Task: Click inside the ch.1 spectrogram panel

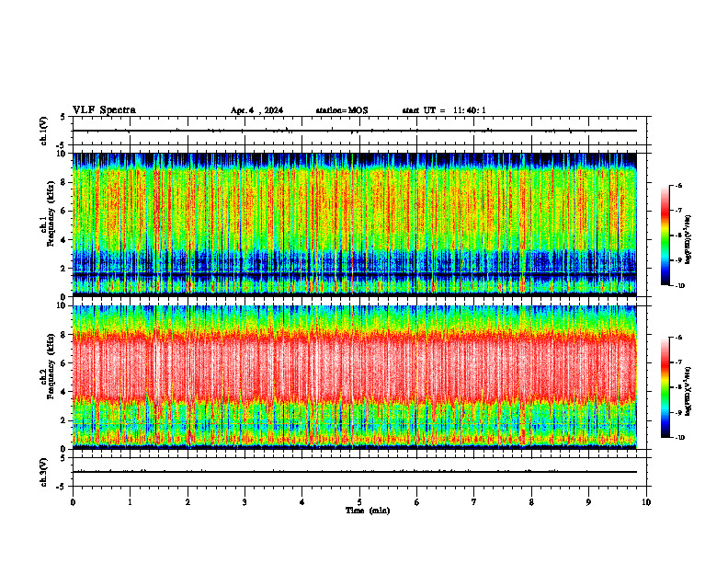Action: pyautogui.click(x=355, y=224)
